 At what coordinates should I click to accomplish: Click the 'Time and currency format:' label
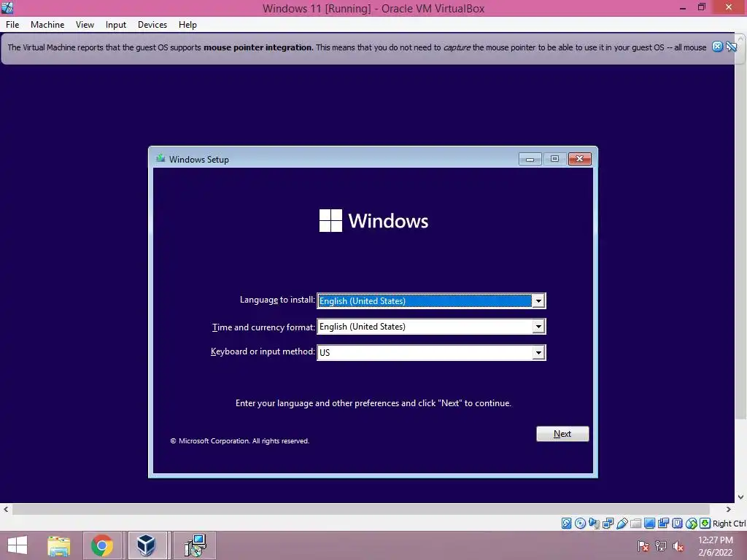click(x=263, y=327)
